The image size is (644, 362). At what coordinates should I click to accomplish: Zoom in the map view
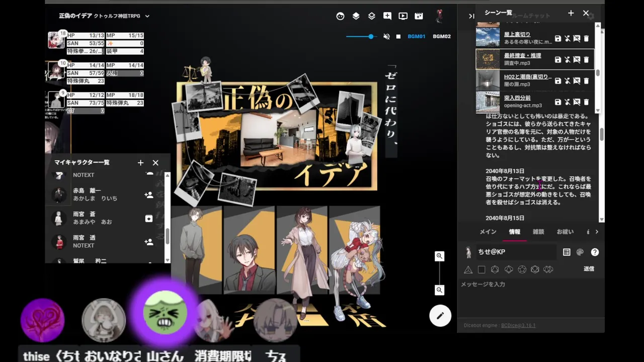[439, 256]
